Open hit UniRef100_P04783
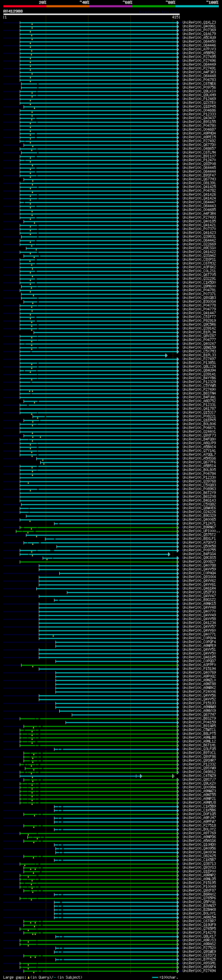222x980 pixels. 199,80
